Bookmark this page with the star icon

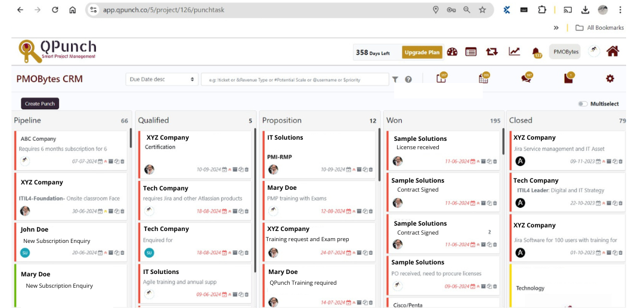point(482,10)
